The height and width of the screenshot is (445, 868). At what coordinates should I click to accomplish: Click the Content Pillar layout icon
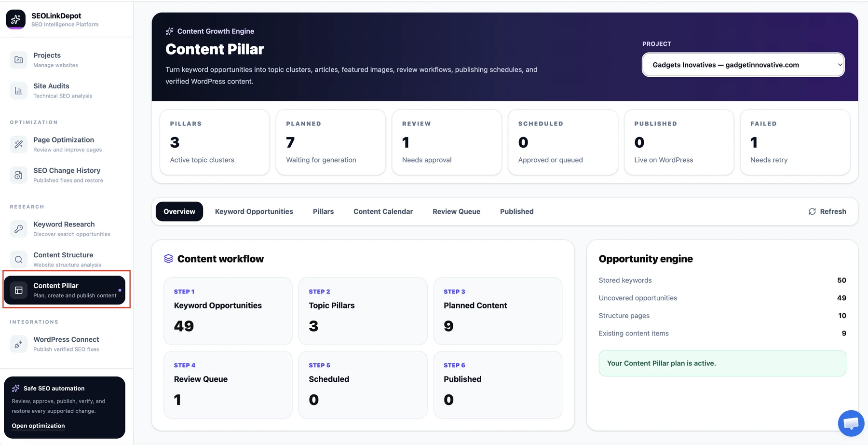[x=18, y=290]
